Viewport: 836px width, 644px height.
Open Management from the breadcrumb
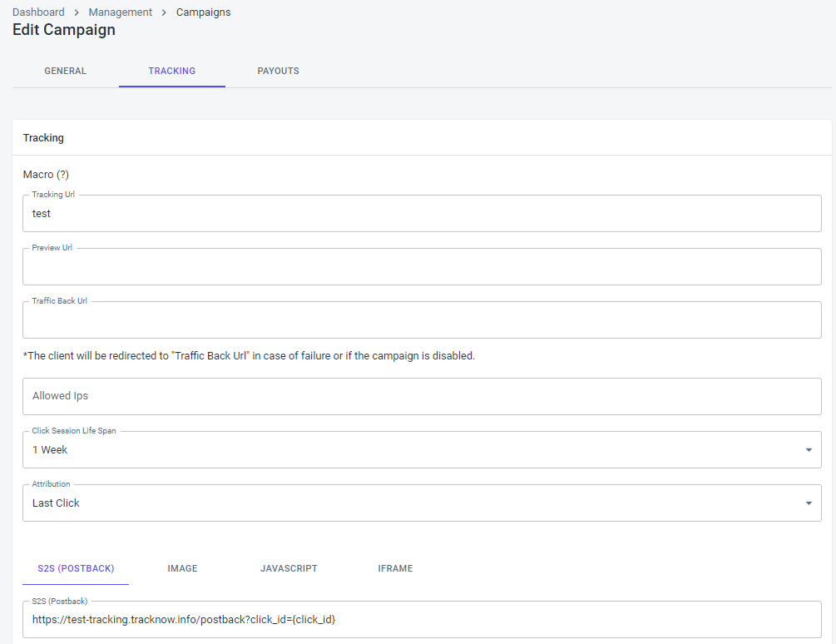pyautogui.click(x=120, y=12)
